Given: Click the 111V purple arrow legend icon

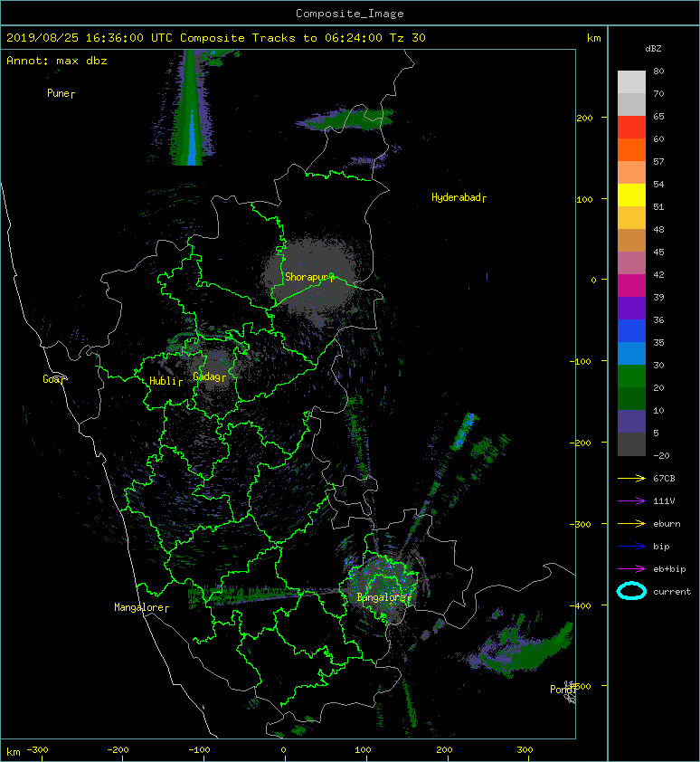Looking at the screenshot, I should [x=631, y=501].
